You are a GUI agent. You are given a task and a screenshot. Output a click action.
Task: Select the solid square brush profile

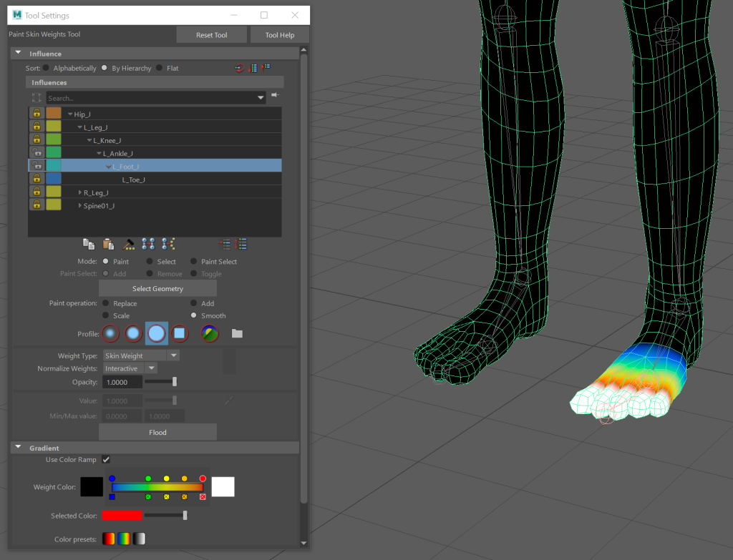(x=180, y=333)
